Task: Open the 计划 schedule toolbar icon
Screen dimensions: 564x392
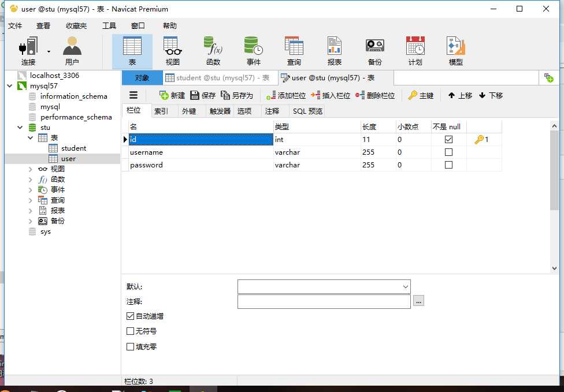Action: (415, 51)
